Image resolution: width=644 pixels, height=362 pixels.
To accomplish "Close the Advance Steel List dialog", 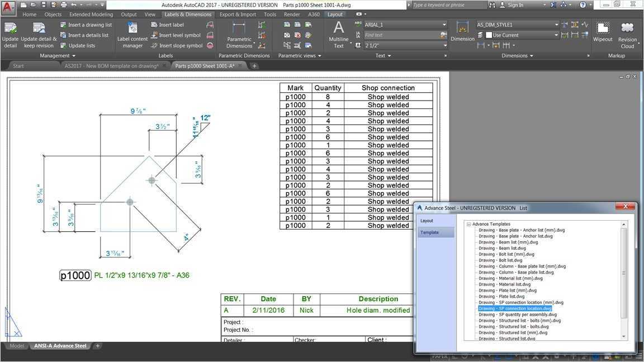I will point(626,207).
